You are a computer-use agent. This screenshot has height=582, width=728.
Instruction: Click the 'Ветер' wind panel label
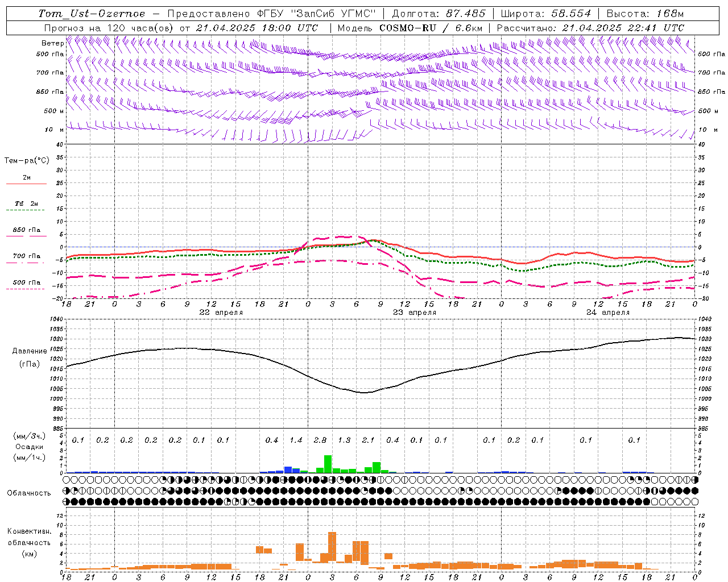[52, 43]
